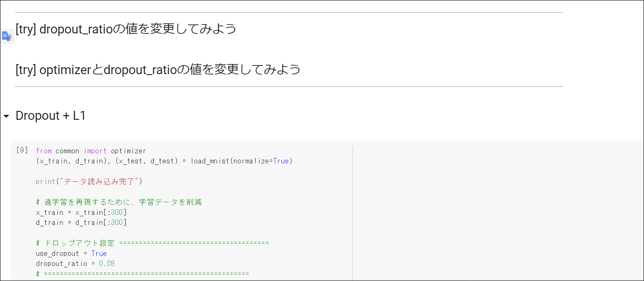The image size is (644, 281).
Task: Click the [9] cell execution indicator
Action: coord(22,150)
